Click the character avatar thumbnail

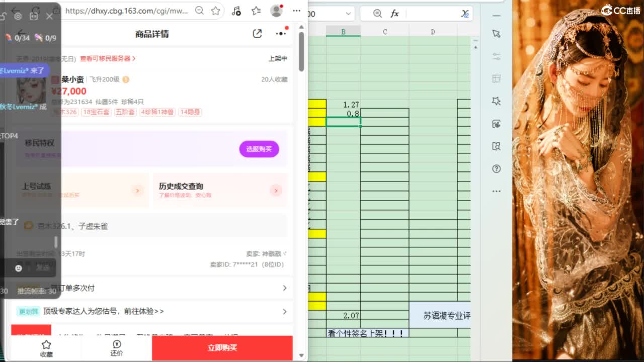coord(31,90)
